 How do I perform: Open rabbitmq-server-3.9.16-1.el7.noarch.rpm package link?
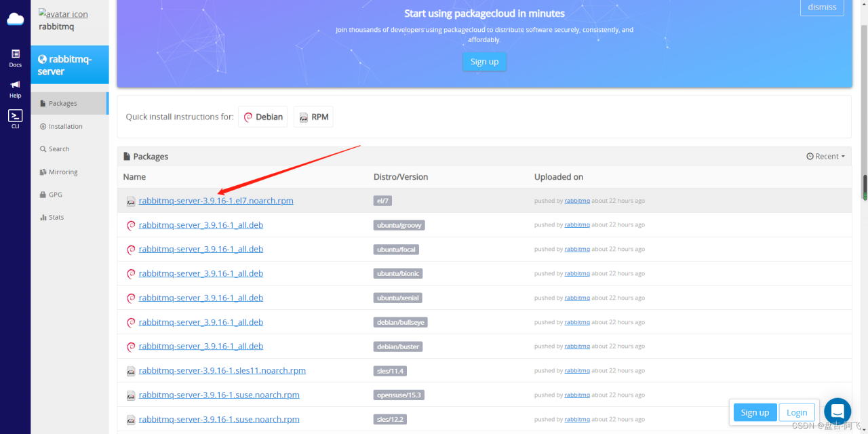point(216,201)
